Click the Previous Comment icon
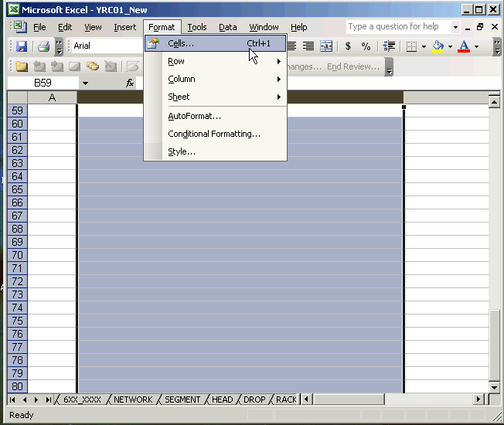This screenshot has height=425, width=504. click(39, 66)
